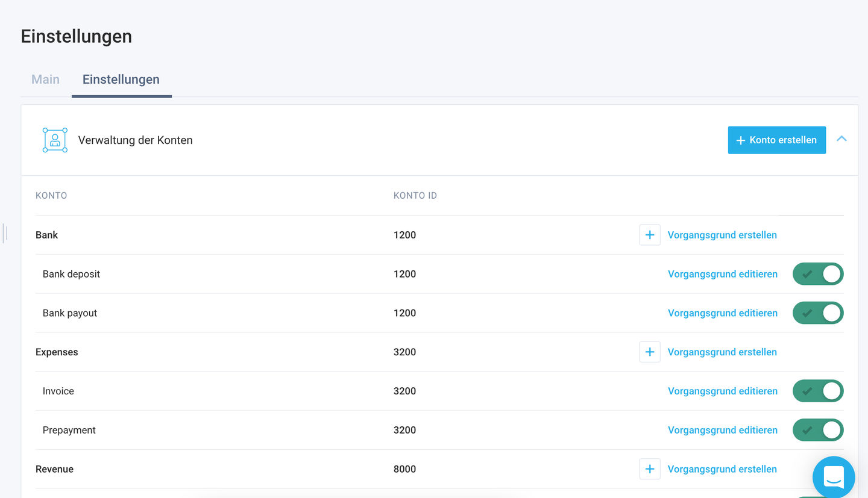Screen dimensions: 868x498
Task: Click the plus icon in the Bank row
Action: tap(650, 235)
